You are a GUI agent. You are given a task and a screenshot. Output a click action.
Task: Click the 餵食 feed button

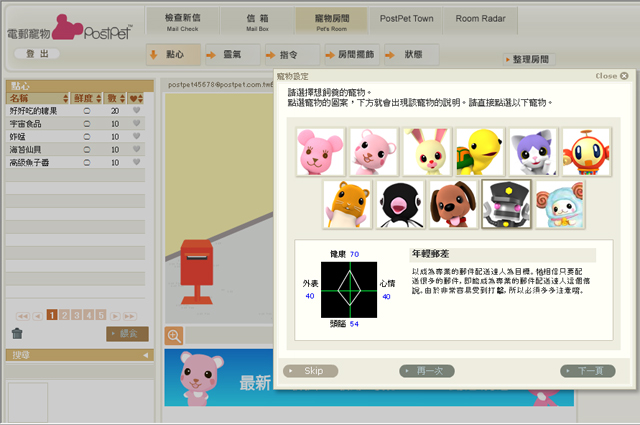pos(127,334)
